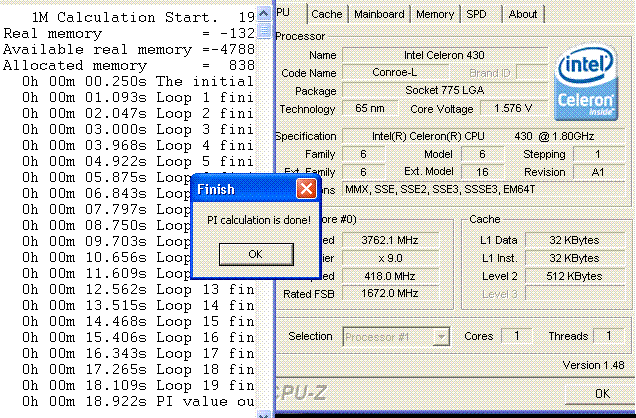Click the core speed value '3762.1 MHz'
The width and height of the screenshot is (636, 418).
(x=390, y=240)
